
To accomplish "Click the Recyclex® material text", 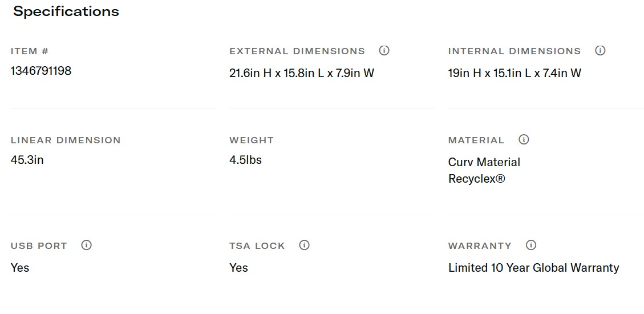I will tap(477, 179).
